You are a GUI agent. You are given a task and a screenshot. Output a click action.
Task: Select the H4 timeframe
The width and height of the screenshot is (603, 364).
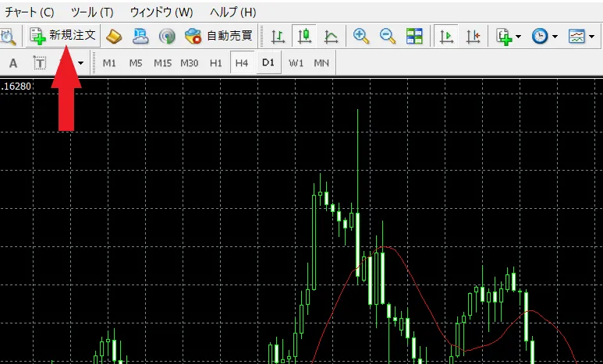coord(242,62)
